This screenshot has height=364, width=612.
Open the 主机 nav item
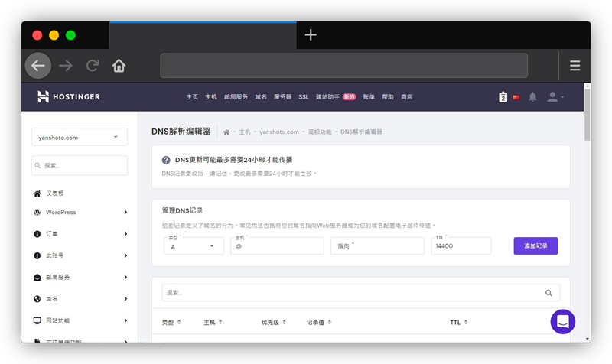pyautogui.click(x=211, y=97)
